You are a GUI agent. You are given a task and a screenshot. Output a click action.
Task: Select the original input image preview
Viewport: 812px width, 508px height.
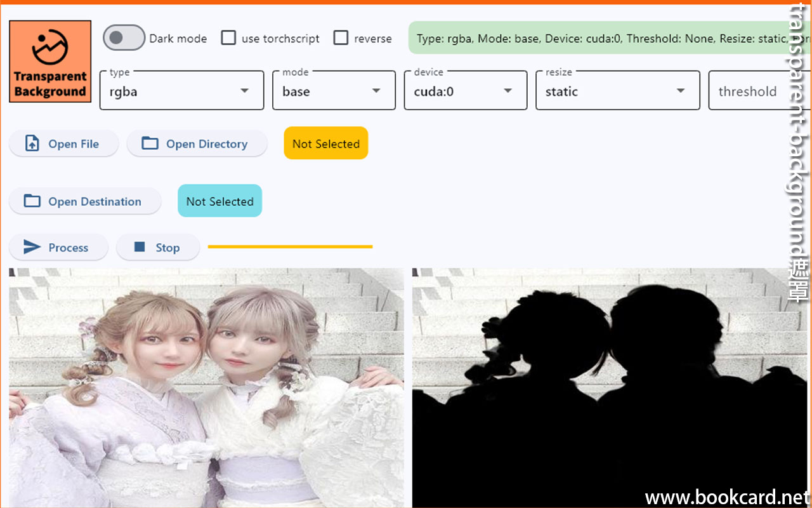[x=206, y=387]
